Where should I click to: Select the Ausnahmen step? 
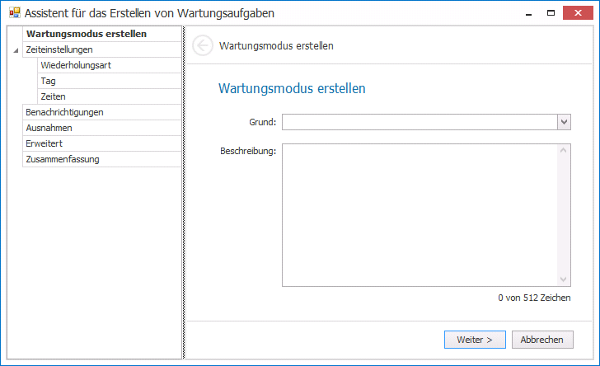pos(102,128)
